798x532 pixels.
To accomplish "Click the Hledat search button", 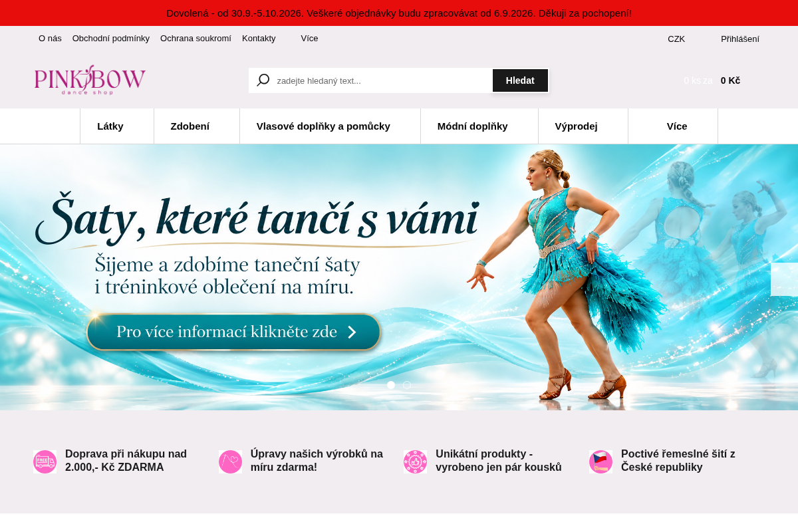I will point(520,80).
